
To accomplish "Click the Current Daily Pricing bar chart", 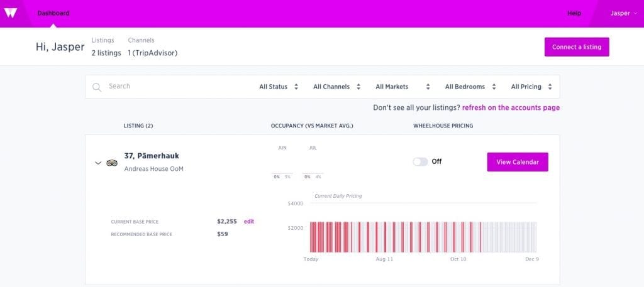I will (423, 237).
